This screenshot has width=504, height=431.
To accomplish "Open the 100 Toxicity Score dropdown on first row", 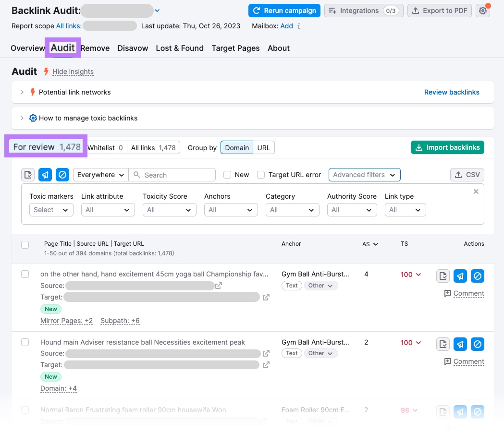I will 410,275.
